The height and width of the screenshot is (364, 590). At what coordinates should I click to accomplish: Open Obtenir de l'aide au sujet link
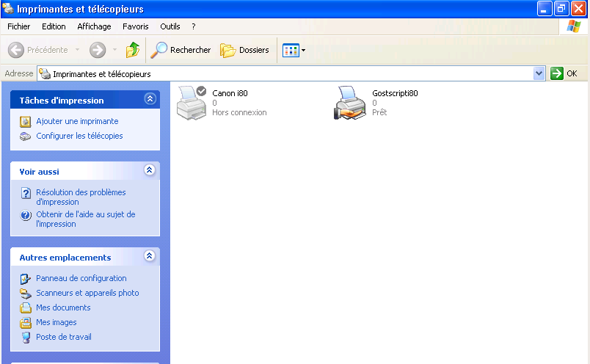pos(85,219)
